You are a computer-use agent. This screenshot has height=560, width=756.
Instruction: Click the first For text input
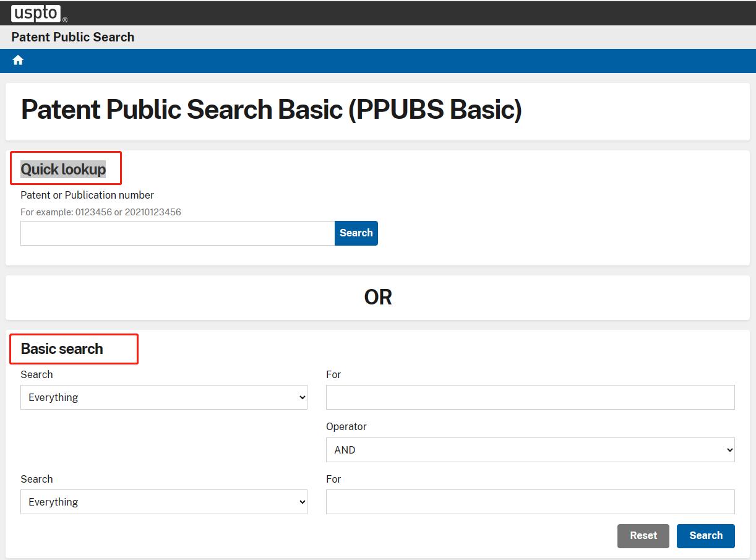[x=530, y=397]
